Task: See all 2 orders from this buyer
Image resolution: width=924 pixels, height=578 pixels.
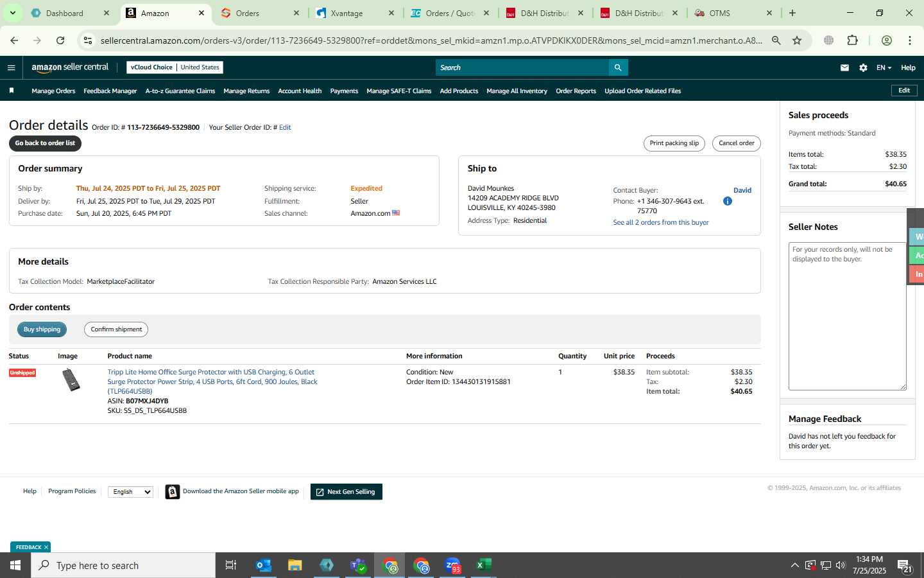Action: pyautogui.click(x=661, y=222)
